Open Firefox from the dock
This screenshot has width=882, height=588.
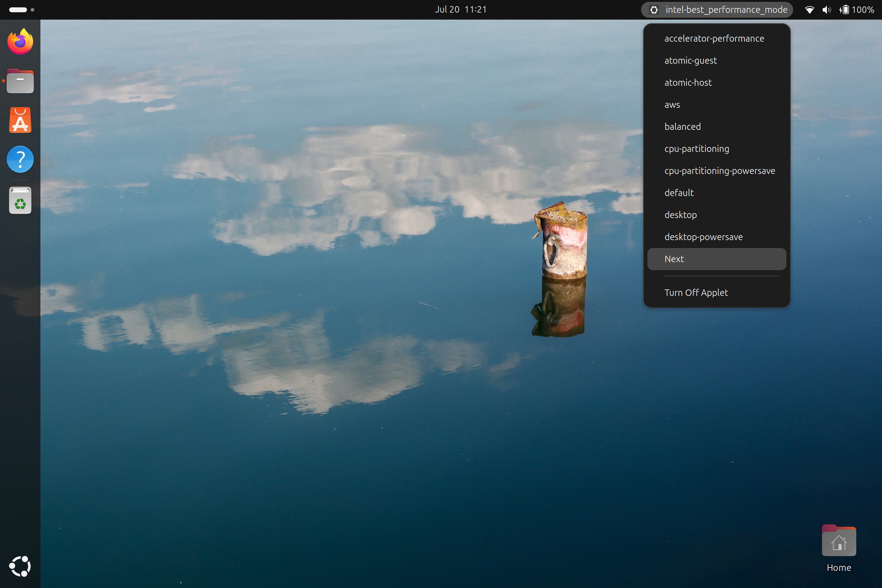tap(20, 42)
